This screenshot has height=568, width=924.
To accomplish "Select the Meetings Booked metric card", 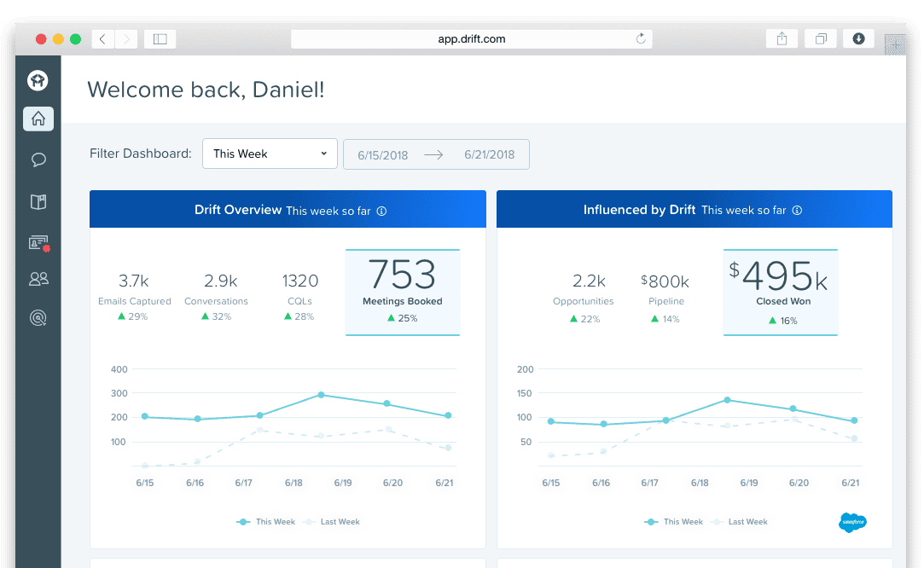I will 402,292.
